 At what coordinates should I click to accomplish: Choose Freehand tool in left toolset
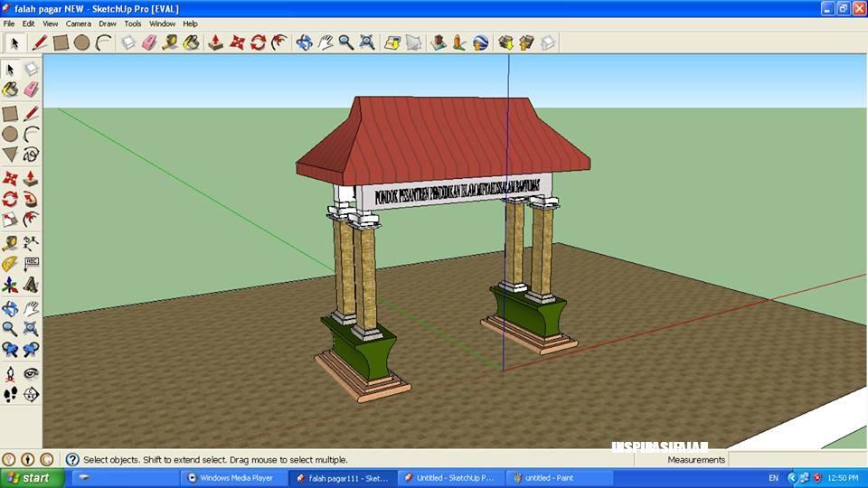click(31, 155)
